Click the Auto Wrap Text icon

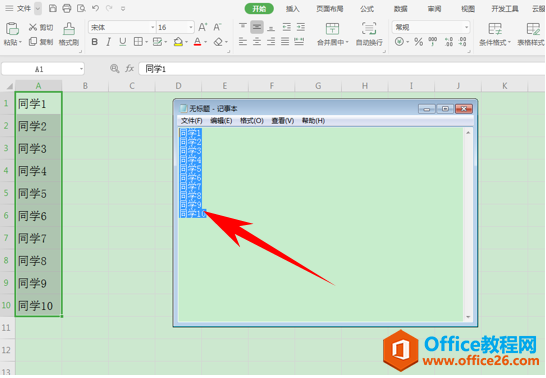click(x=369, y=29)
